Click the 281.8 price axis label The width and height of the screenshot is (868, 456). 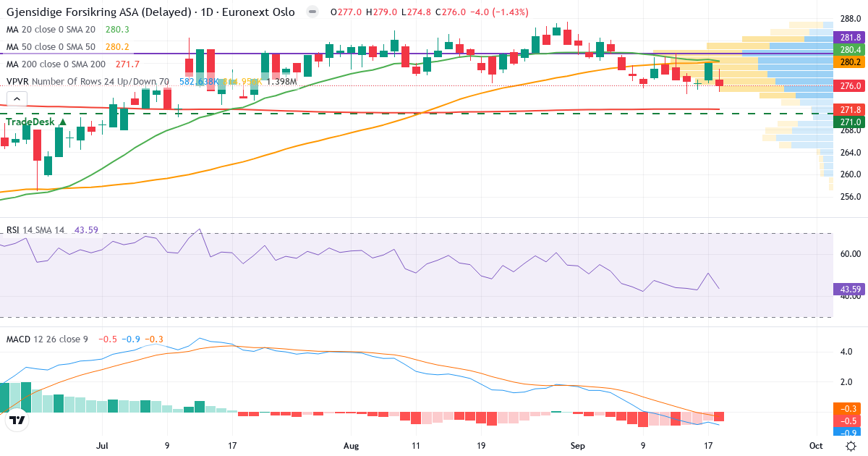coord(850,37)
